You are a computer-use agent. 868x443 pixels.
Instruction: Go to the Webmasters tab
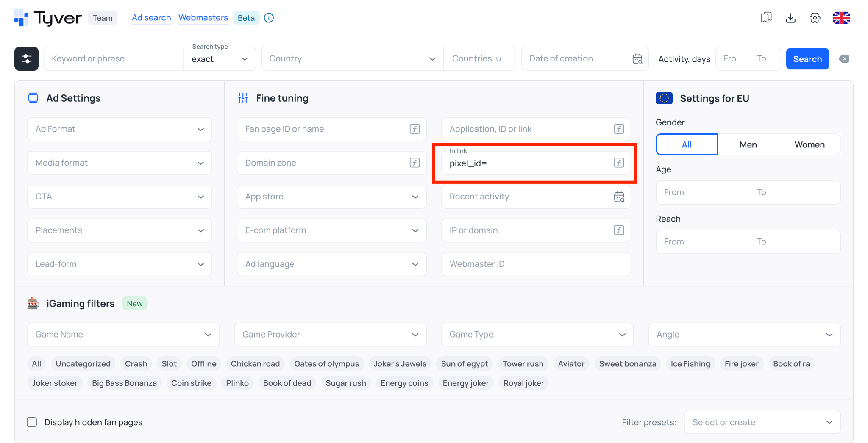(203, 18)
